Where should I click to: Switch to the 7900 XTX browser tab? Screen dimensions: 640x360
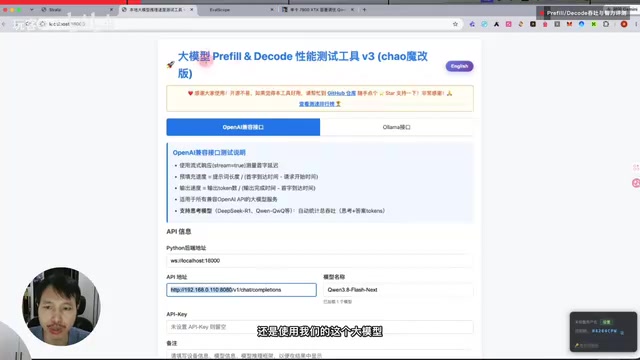[317, 10]
